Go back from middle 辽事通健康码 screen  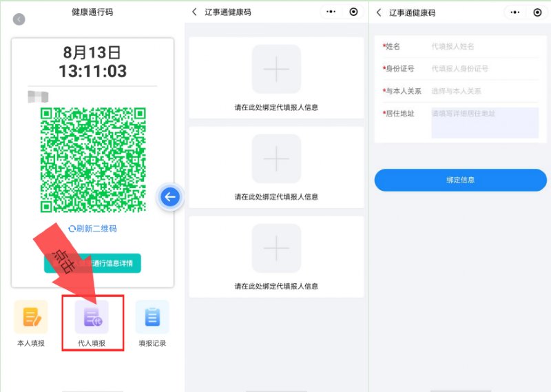pos(194,12)
